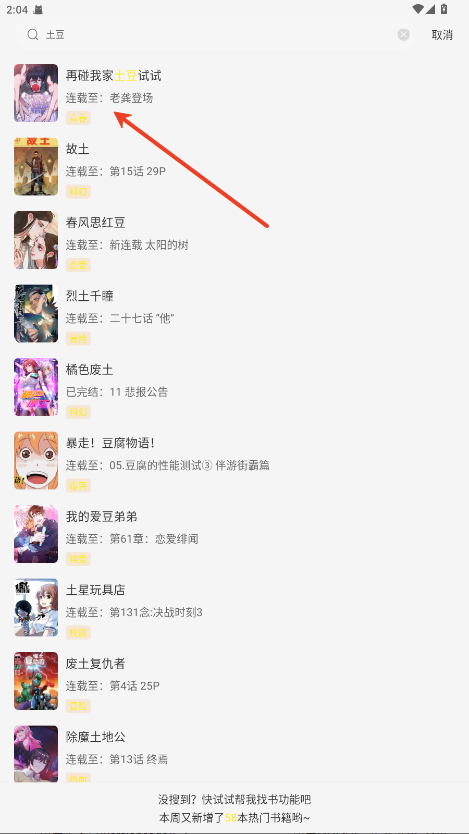469x834 pixels.
Task: Open the 帮我找书 help banner
Action: coord(234,808)
